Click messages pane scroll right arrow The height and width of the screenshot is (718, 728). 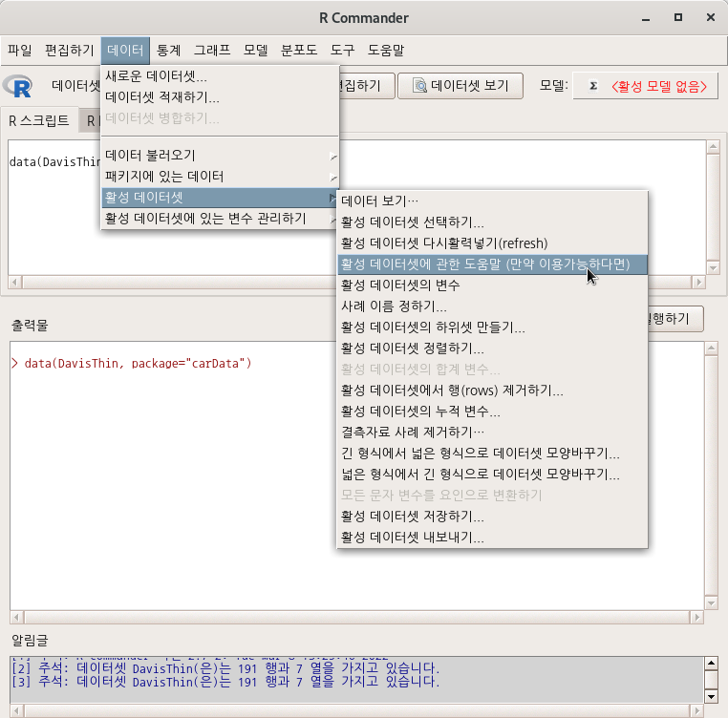696,711
